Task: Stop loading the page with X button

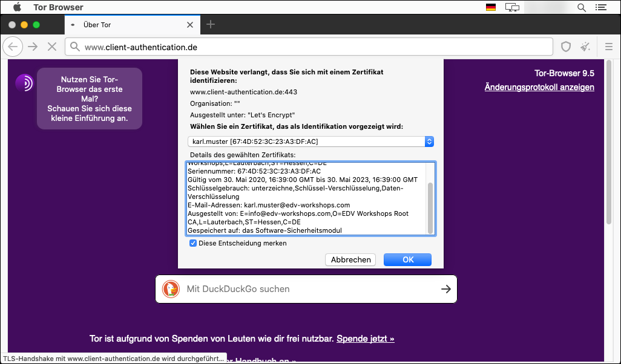Action: 51,47
